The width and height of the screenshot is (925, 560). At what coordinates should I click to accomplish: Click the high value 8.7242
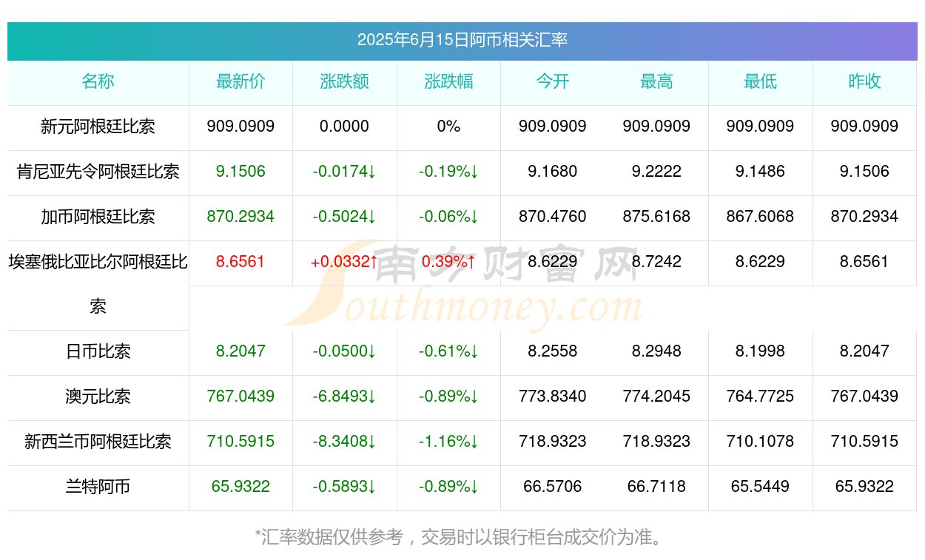pyautogui.click(x=656, y=262)
